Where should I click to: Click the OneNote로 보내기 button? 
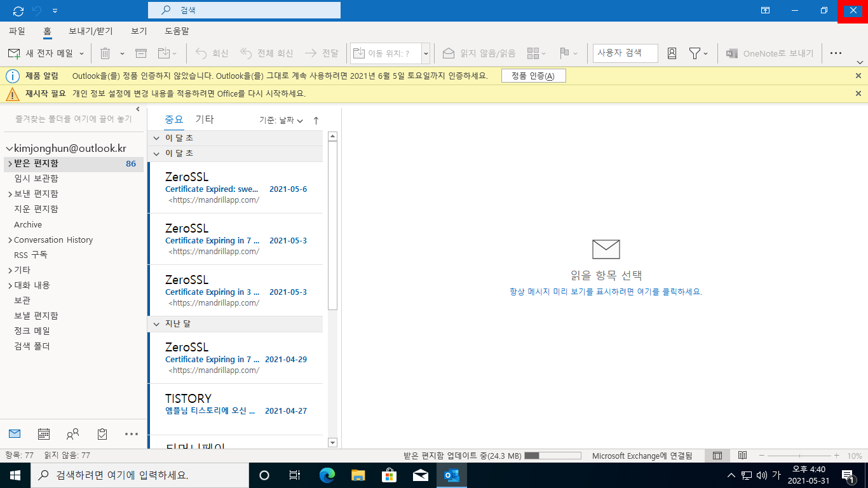click(x=770, y=53)
